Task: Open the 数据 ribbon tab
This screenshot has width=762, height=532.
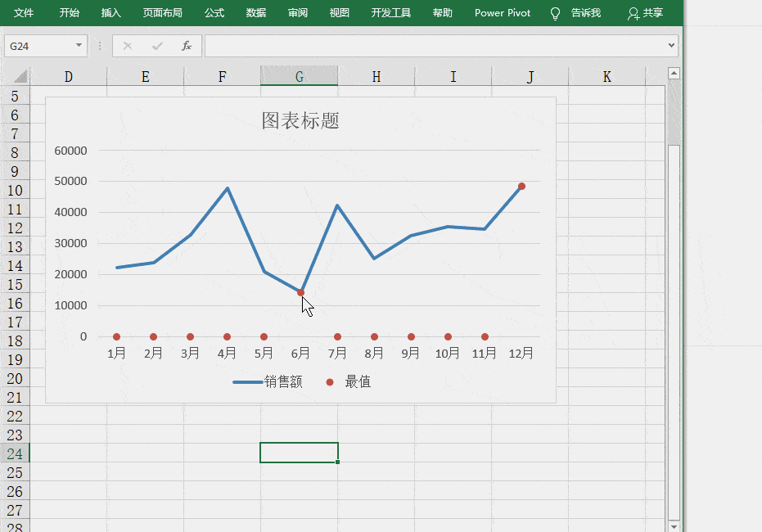Action: pos(255,13)
